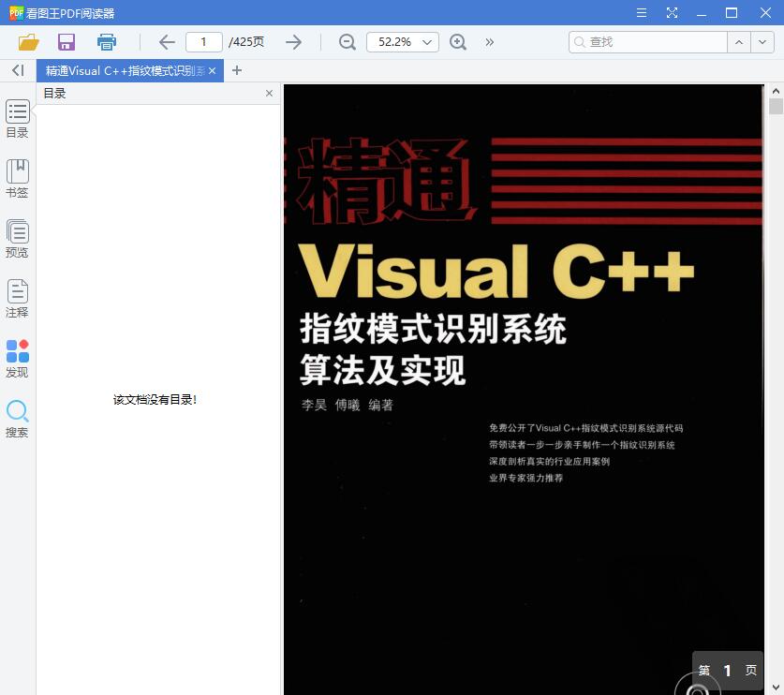This screenshot has width=784, height=695.
Task: Save the document using the floppy icon
Action: pyautogui.click(x=66, y=42)
